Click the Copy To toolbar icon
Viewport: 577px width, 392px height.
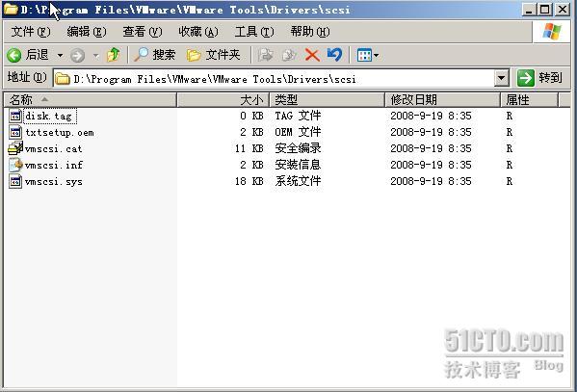[289, 55]
